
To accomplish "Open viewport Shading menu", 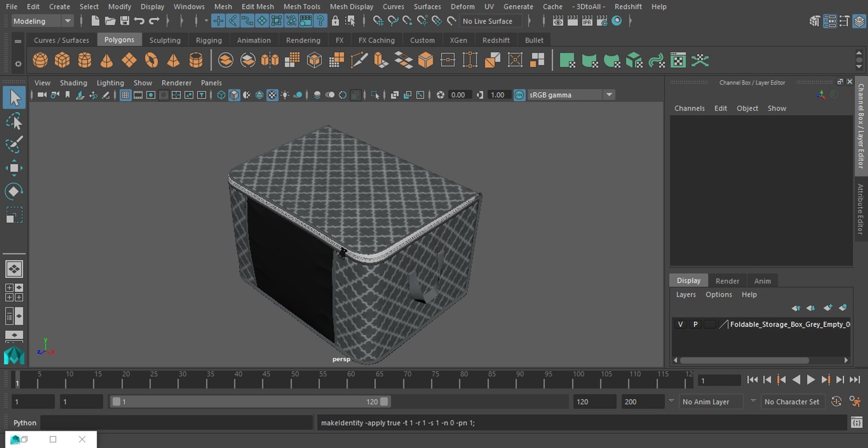I will (x=73, y=83).
